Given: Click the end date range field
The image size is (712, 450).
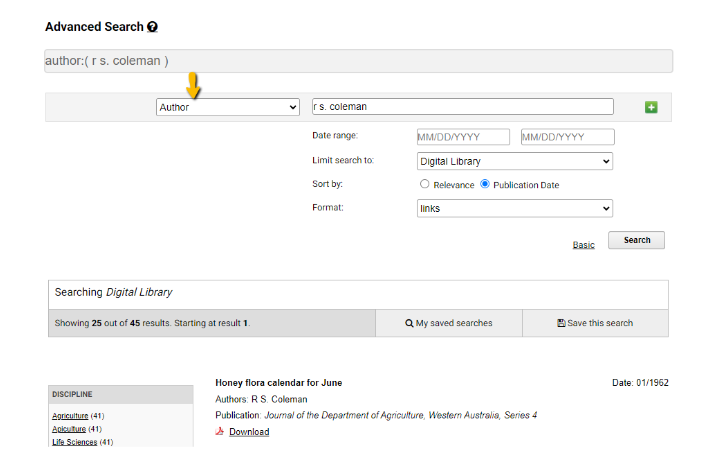Looking at the screenshot, I should 568,137.
